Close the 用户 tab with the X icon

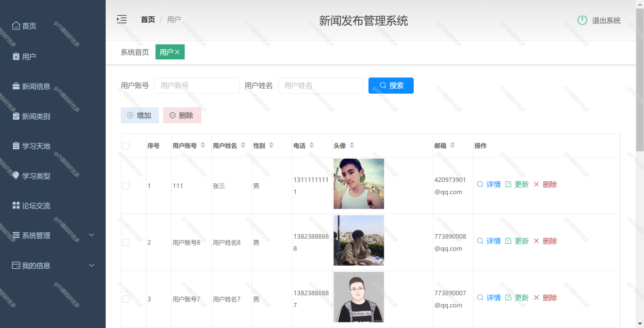point(177,52)
